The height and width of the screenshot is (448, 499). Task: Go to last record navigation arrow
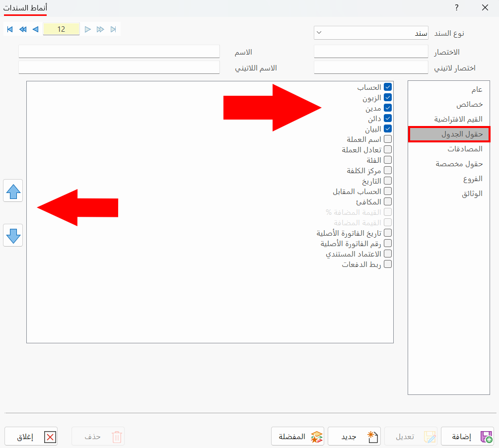pyautogui.click(x=113, y=29)
